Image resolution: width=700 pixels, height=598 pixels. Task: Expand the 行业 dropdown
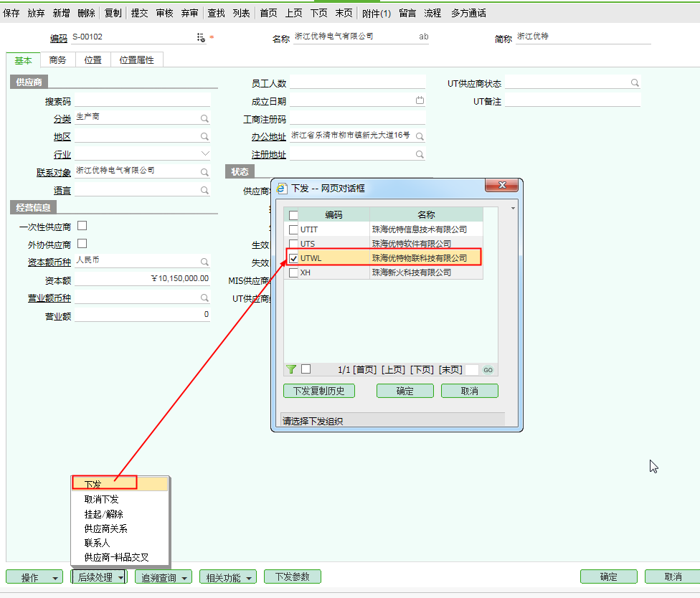(x=205, y=154)
